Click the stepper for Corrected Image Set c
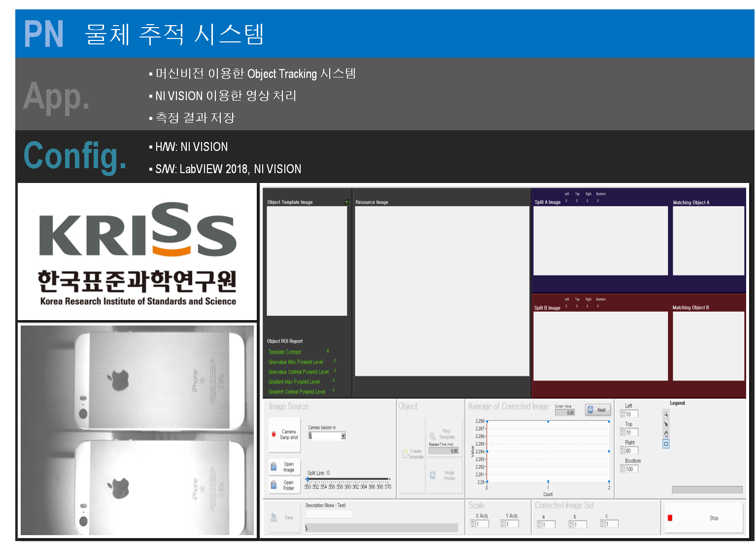 pos(602,524)
